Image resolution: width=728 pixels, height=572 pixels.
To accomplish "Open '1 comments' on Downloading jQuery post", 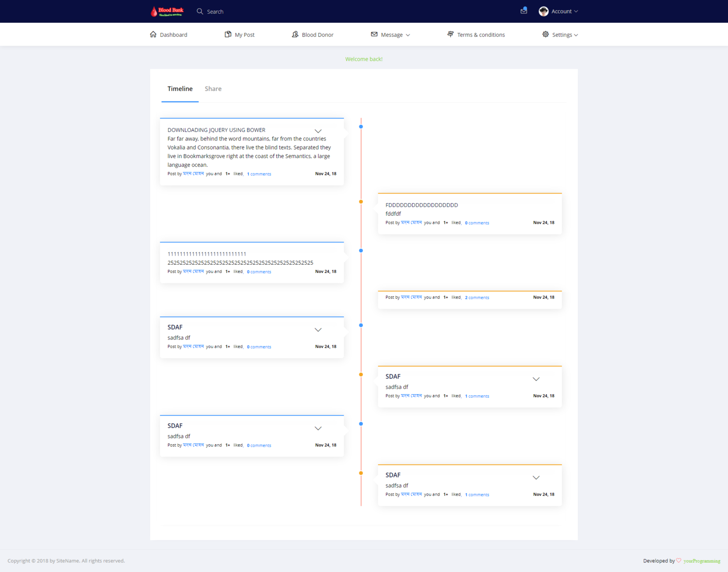I will [x=259, y=174].
